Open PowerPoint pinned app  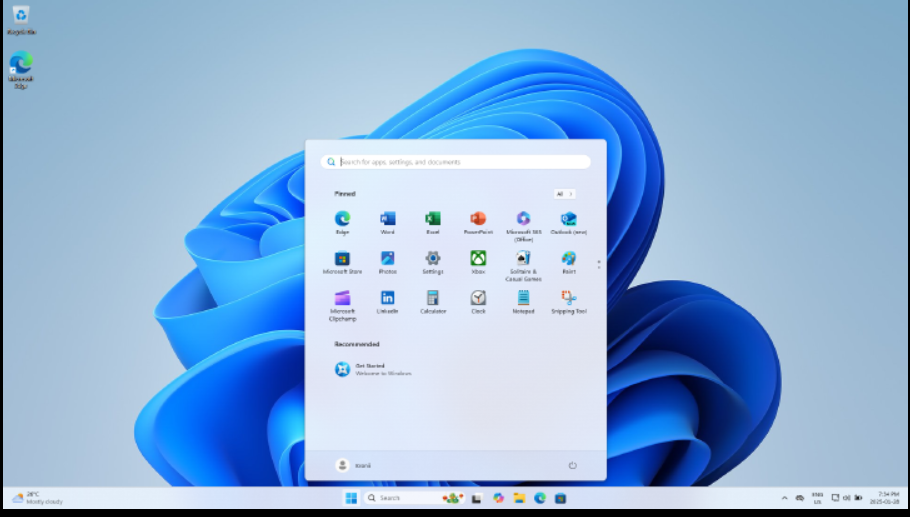pyautogui.click(x=478, y=219)
